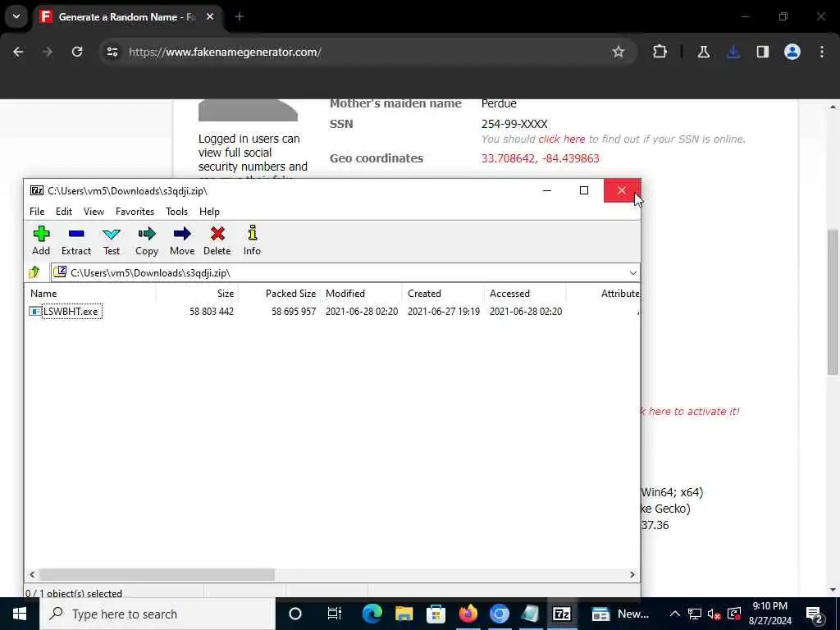Open archive Info in 7-Zip
This screenshot has height=630, width=840.
[x=252, y=240]
